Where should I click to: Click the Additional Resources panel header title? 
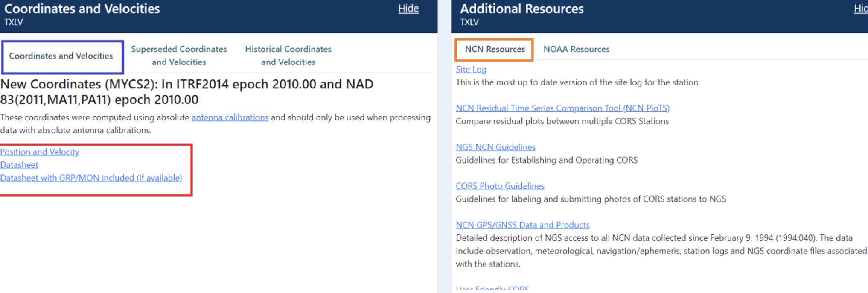click(521, 9)
